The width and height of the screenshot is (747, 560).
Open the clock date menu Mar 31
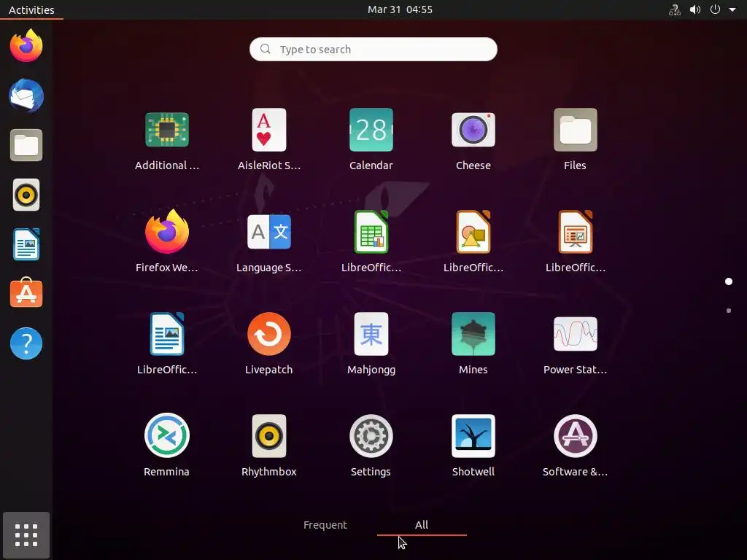point(400,9)
